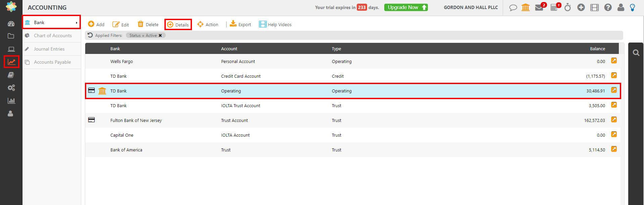The height and width of the screenshot is (205, 644).
Task: Open the reports bar chart icon in sidebar
Action: click(11, 101)
